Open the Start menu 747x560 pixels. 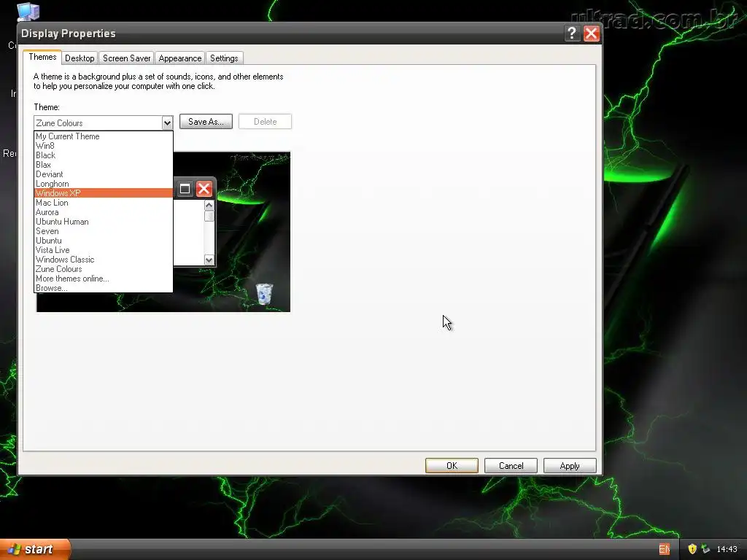tap(35, 549)
